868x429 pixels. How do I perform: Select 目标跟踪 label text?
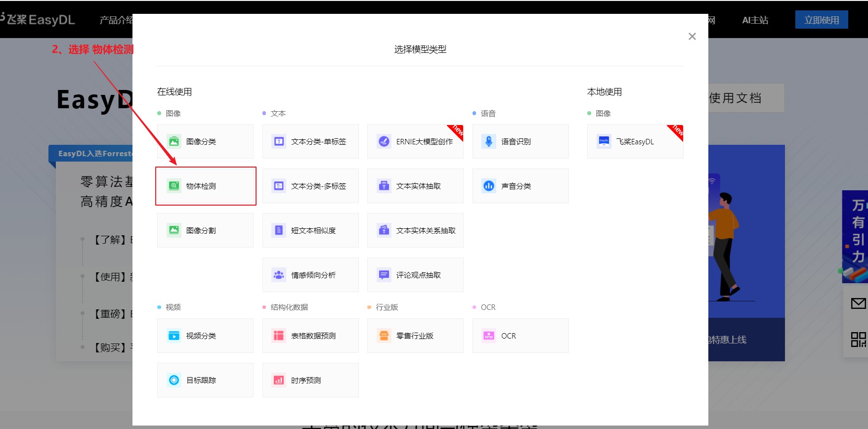pyautogui.click(x=201, y=381)
